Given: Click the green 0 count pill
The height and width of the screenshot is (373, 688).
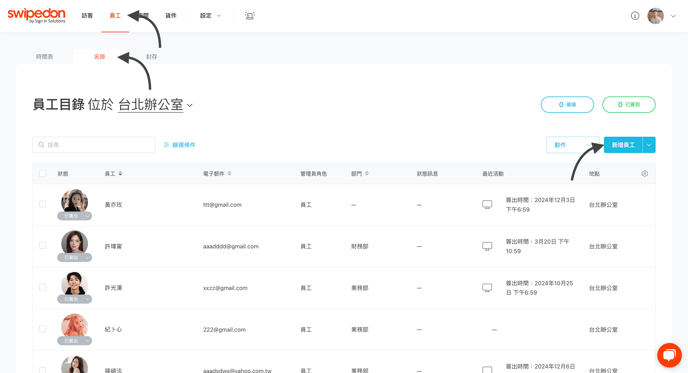Looking at the screenshot, I should [x=629, y=104].
